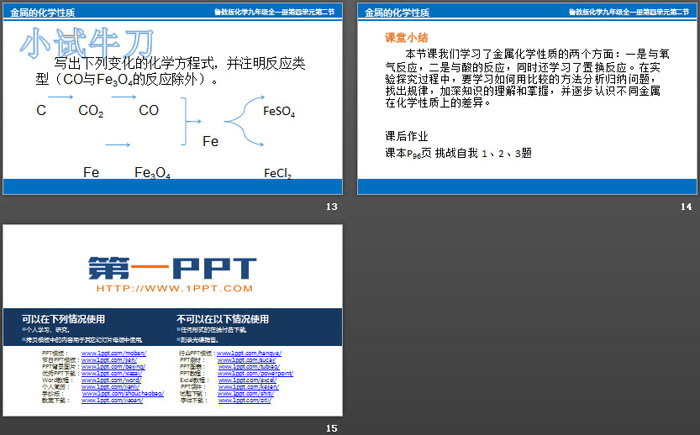The width and height of the screenshot is (700, 435).
Task: Click the slide number 13 label
Action: (332, 206)
